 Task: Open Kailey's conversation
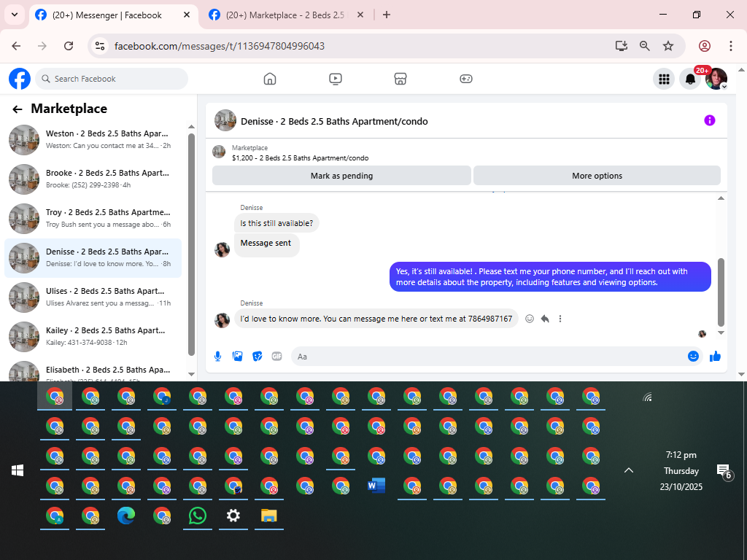click(x=93, y=337)
